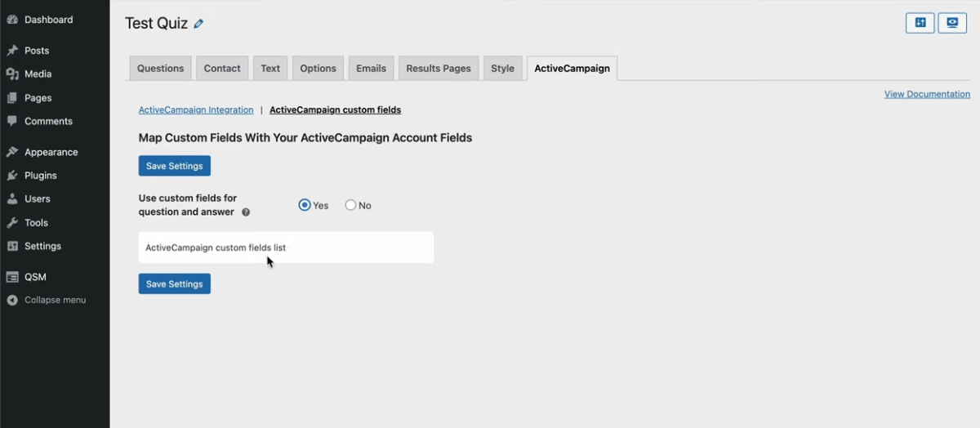Go to the Style tab
Image resolution: width=980 pixels, height=428 pixels.
coord(502,69)
